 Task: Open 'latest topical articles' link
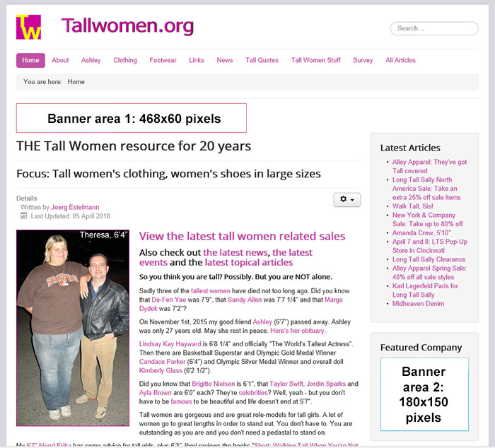click(249, 262)
